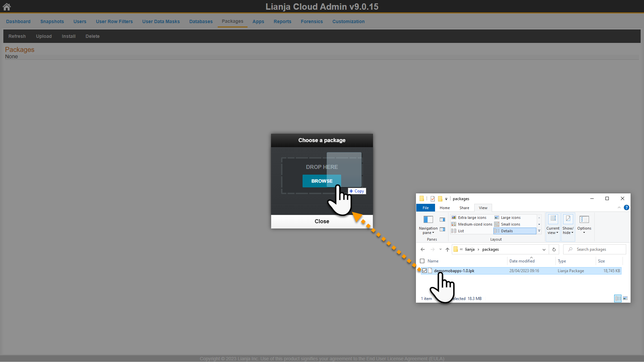Open the Dashboard tab
This screenshot has height=362, width=644.
[x=18, y=21]
